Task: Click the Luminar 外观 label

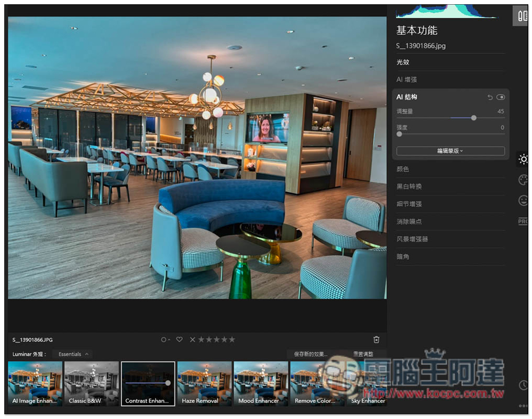Action: pos(29,354)
